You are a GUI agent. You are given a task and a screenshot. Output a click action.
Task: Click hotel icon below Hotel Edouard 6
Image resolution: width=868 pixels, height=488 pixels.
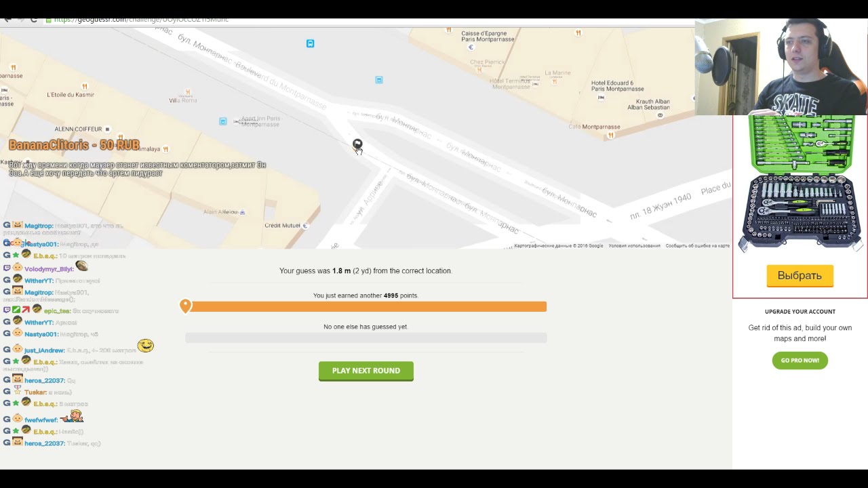601,98
